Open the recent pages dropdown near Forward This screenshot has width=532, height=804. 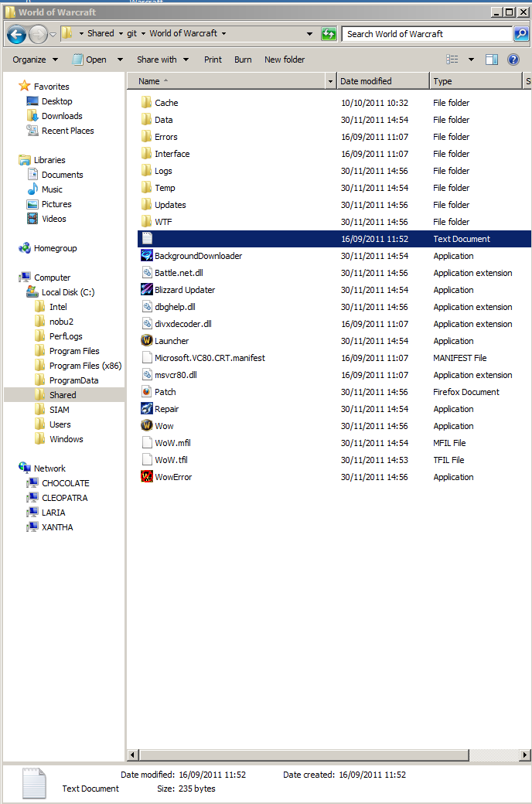tap(53, 35)
